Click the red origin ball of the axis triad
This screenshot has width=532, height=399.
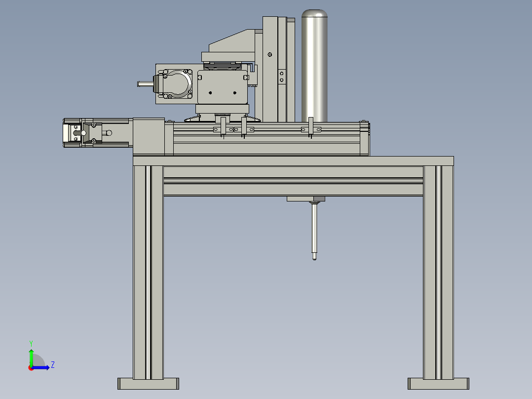tap(31, 368)
